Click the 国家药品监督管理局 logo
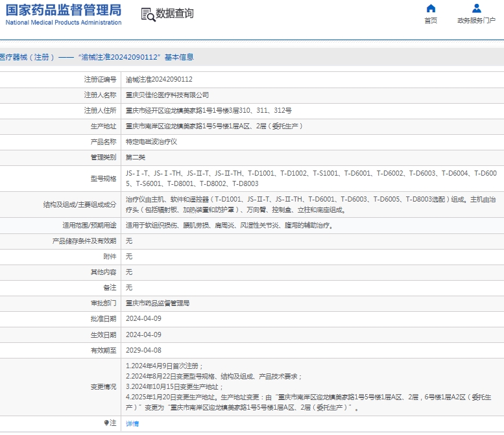 pos(64,10)
